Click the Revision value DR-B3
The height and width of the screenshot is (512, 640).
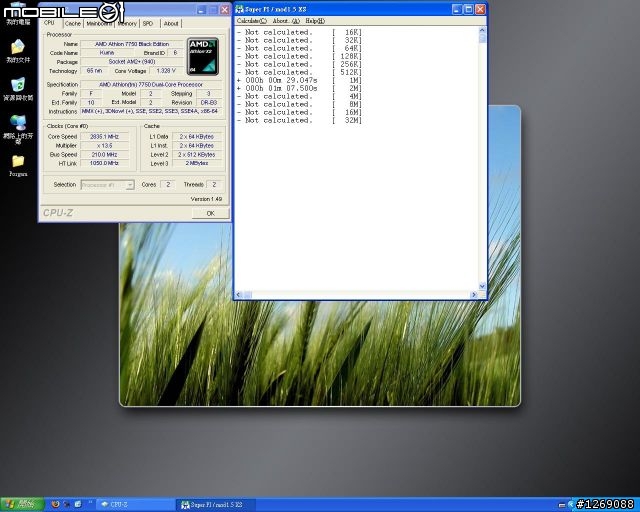(x=209, y=102)
